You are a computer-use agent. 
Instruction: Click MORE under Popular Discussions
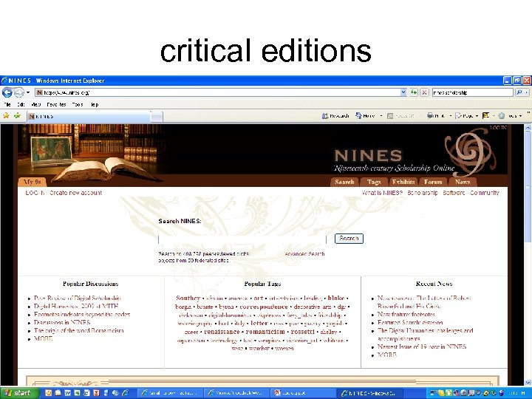44,338
